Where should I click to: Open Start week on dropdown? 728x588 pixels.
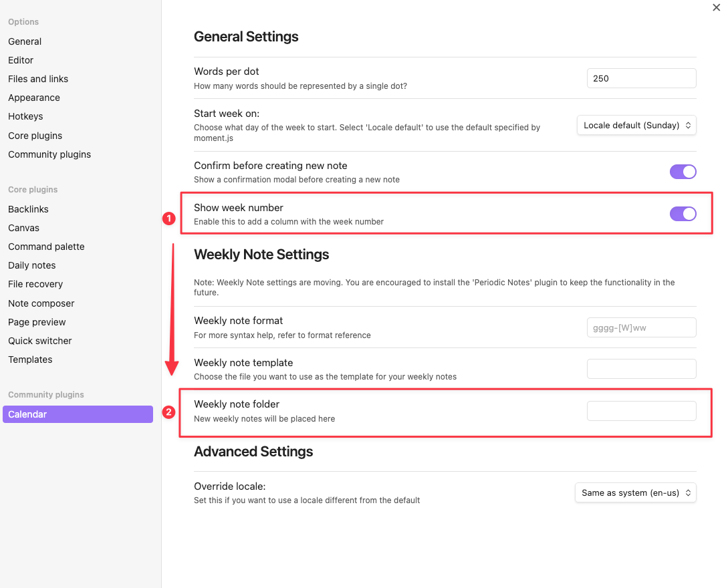point(636,126)
